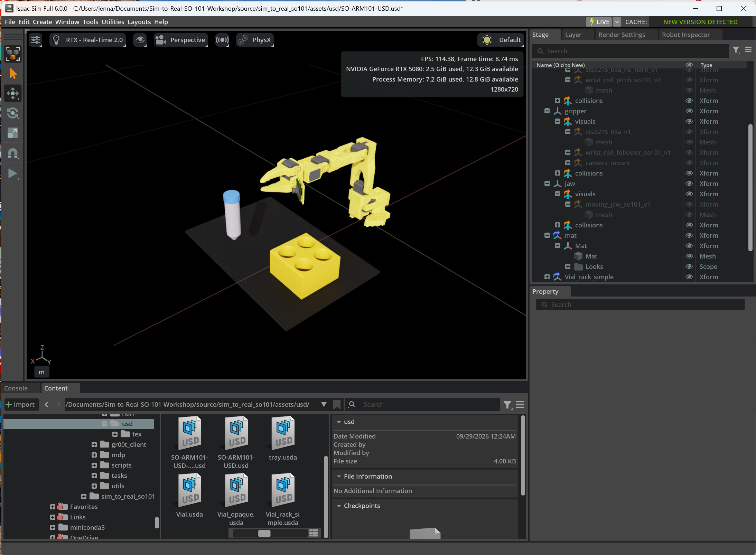Open the Default lighting menu

(501, 40)
